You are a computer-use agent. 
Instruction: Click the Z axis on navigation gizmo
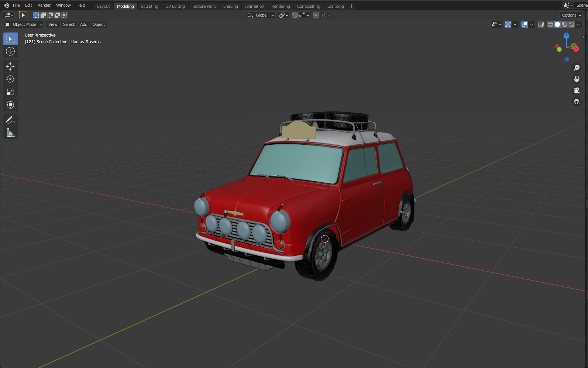567,36
